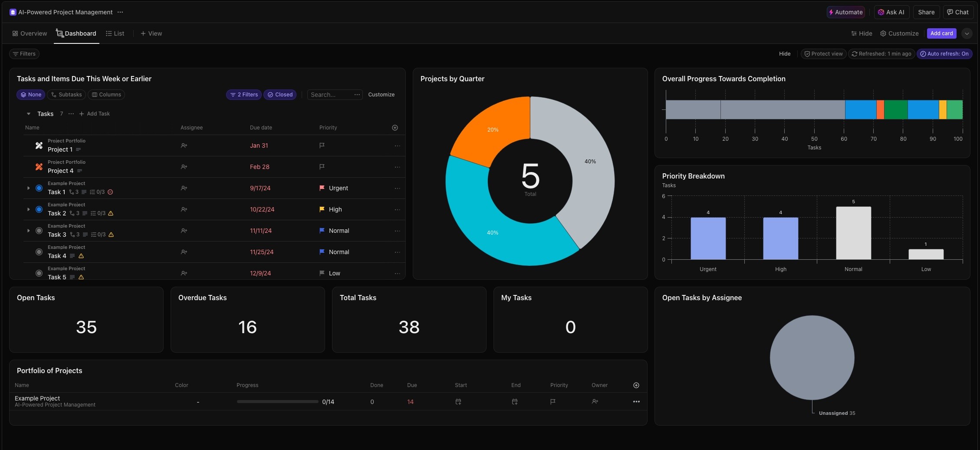This screenshot has width=980, height=450.
Task: Open dashboard Customize settings
Action: (x=899, y=33)
